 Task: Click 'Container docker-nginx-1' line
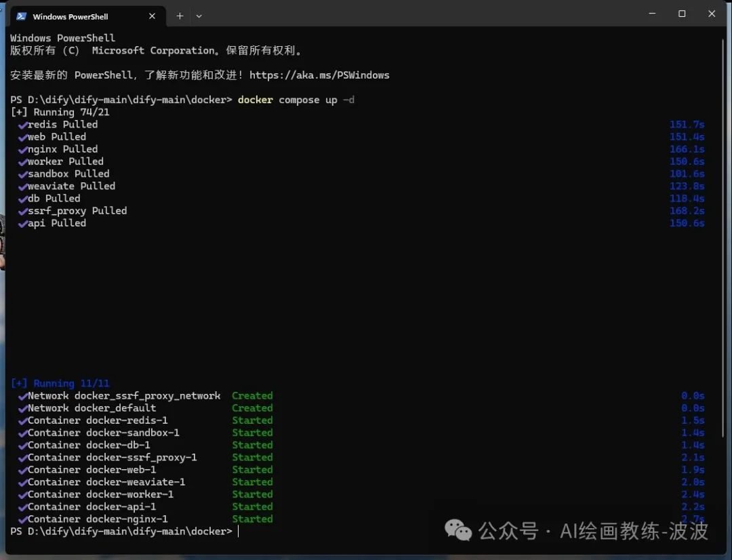94,519
